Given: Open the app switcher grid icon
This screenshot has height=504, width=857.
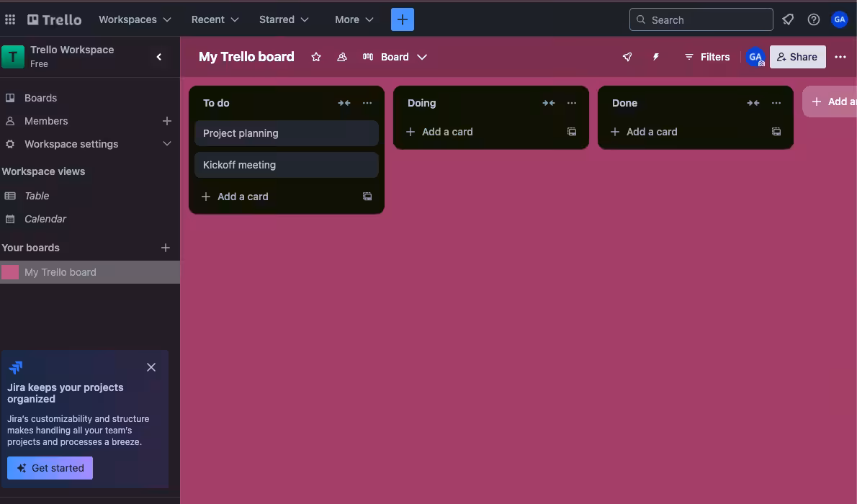Looking at the screenshot, I should [x=10, y=19].
